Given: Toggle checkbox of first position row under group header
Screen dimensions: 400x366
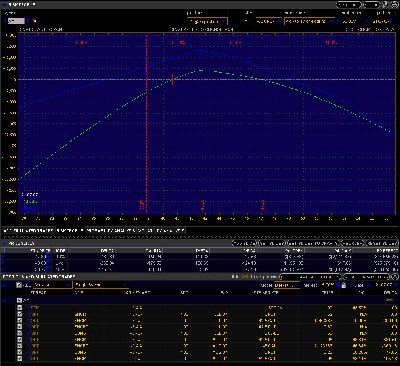Looking at the screenshot, I should (x=19, y=308).
